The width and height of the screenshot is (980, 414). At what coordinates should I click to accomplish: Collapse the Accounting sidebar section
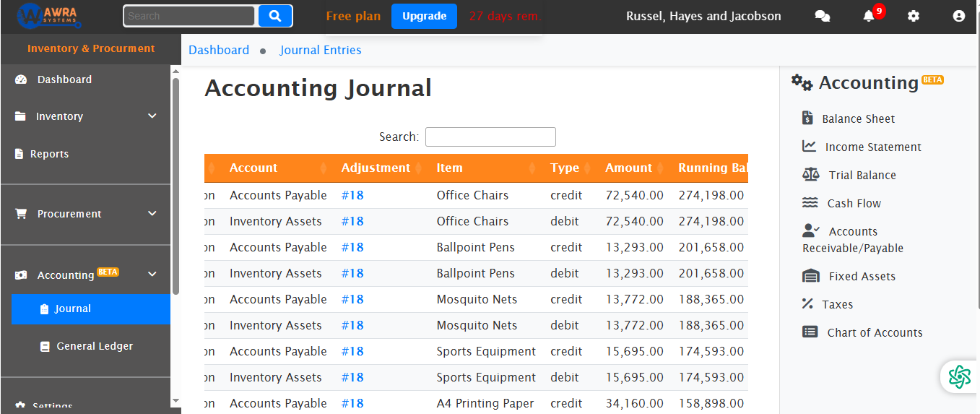click(152, 275)
